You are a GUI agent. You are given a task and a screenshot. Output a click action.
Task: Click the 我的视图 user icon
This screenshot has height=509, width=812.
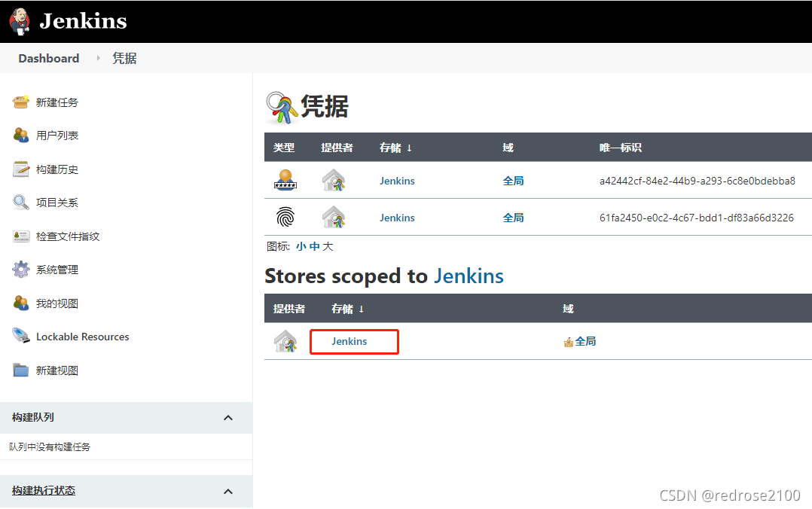point(21,303)
